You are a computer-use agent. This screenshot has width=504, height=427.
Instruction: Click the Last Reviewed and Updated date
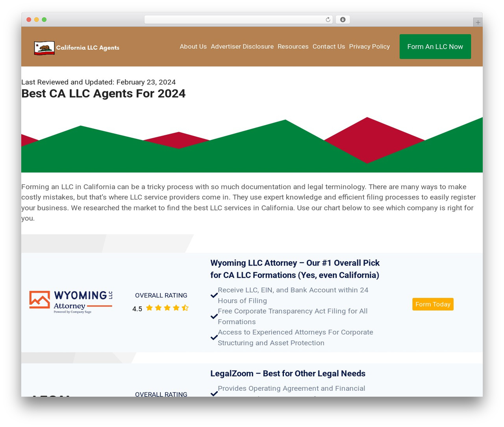click(x=98, y=82)
